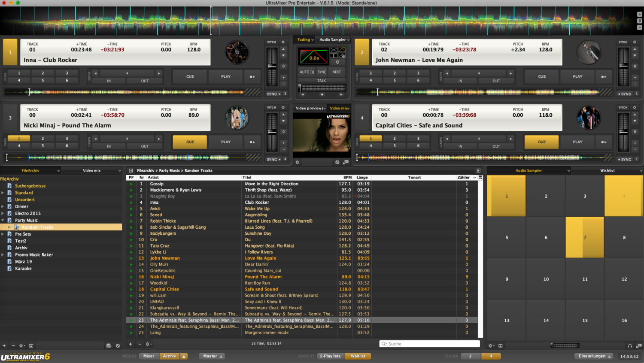Click deck 1 pitch settings gear
This screenshot has width=644, height=363.
(x=283, y=42)
